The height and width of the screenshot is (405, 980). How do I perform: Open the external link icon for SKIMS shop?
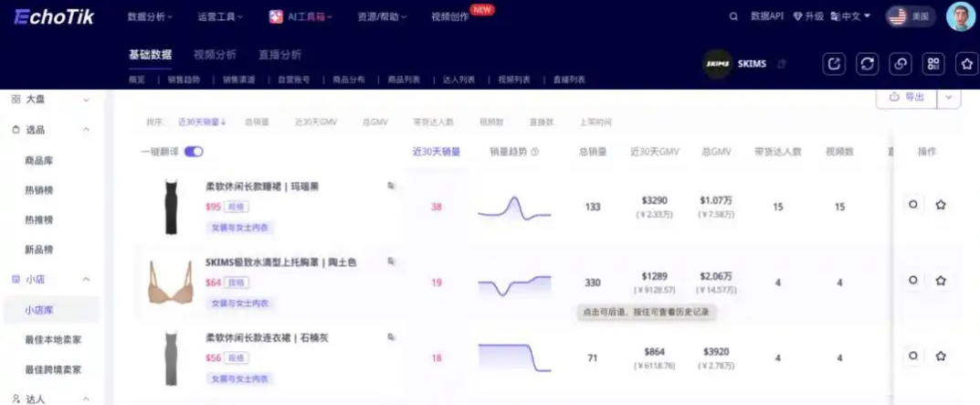click(835, 63)
